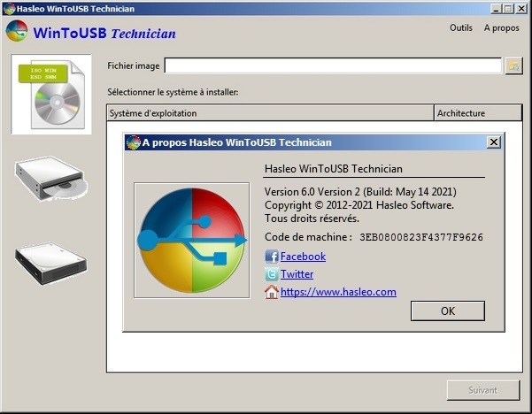Open the Facebook link
The width and height of the screenshot is (532, 414).
303,257
